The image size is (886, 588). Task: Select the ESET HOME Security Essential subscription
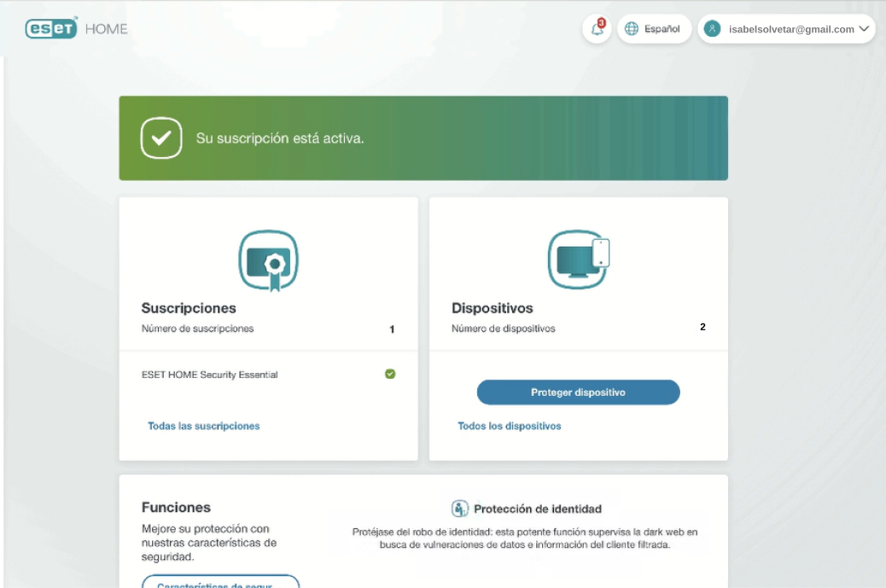268,375
